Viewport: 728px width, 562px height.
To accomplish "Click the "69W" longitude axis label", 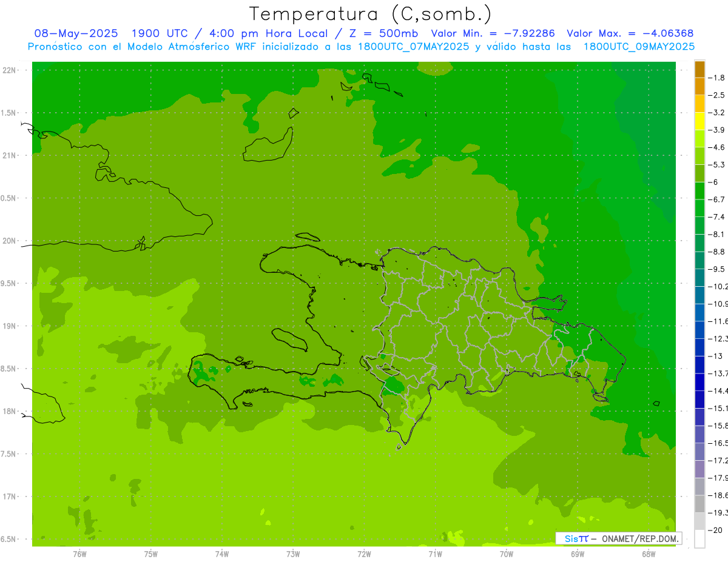I will [578, 554].
